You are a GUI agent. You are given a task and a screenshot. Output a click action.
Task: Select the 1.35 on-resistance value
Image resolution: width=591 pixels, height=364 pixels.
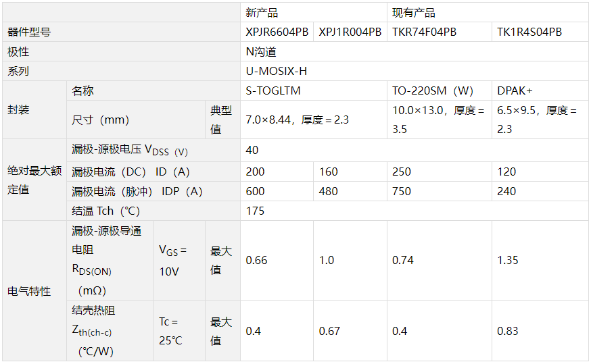click(540, 261)
